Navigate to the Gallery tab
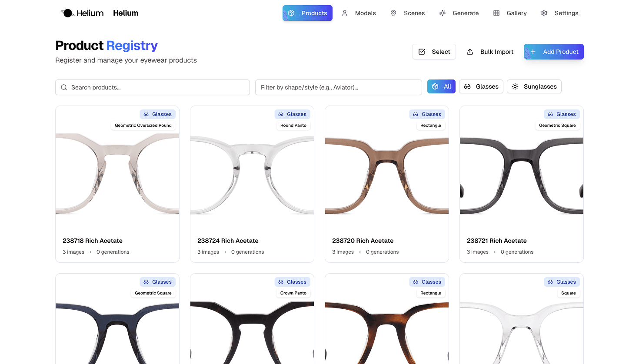The width and height of the screenshot is (639, 364). [510, 13]
